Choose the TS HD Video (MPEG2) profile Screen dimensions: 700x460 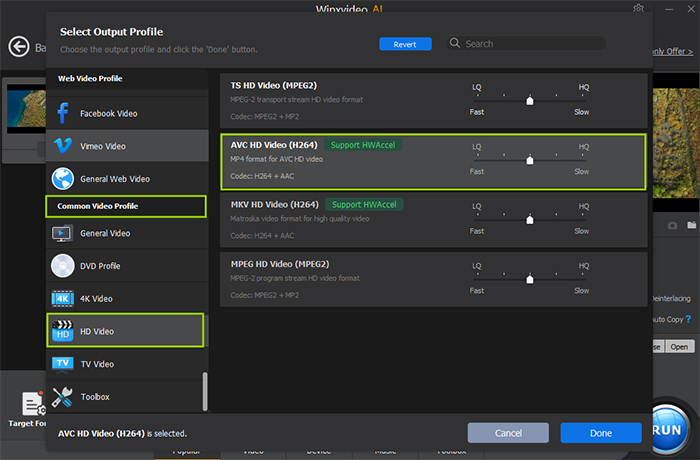point(433,101)
